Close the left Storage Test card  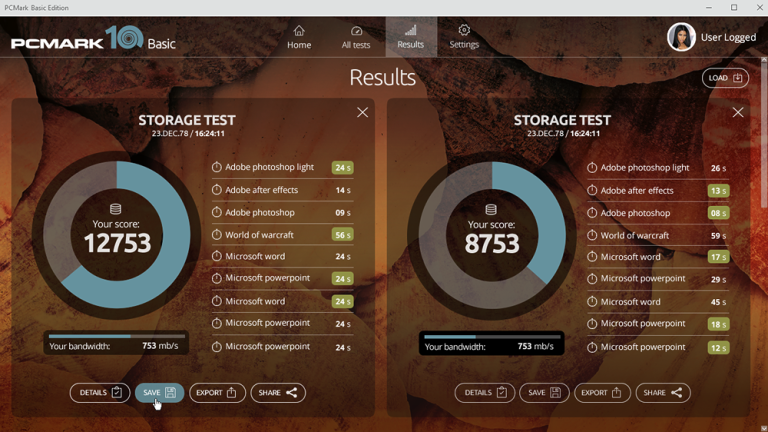[x=362, y=113]
